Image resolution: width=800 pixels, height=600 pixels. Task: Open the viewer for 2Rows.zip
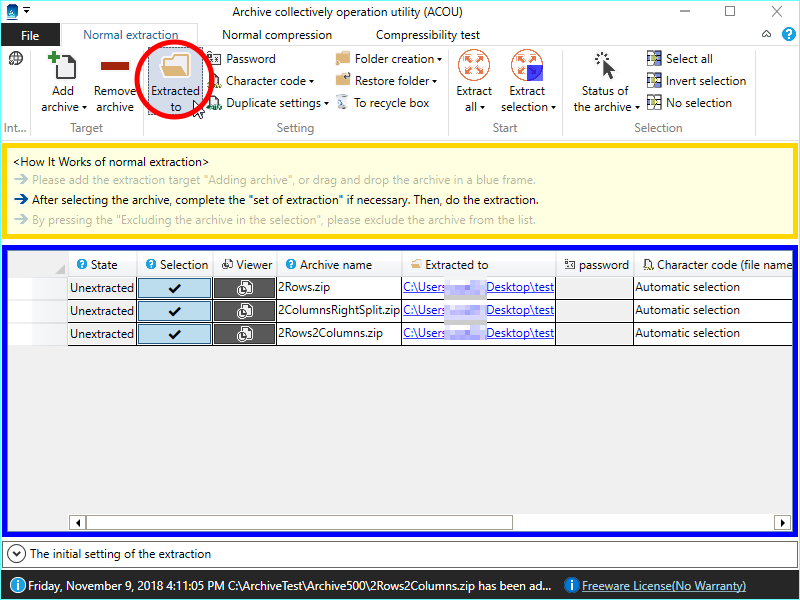pyautogui.click(x=244, y=287)
